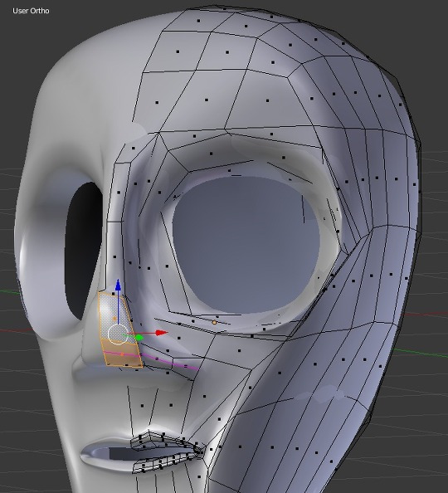Screen dimensions: 448x493
Task: Click the green Y-axis manipulator handle
Action: coord(139,338)
